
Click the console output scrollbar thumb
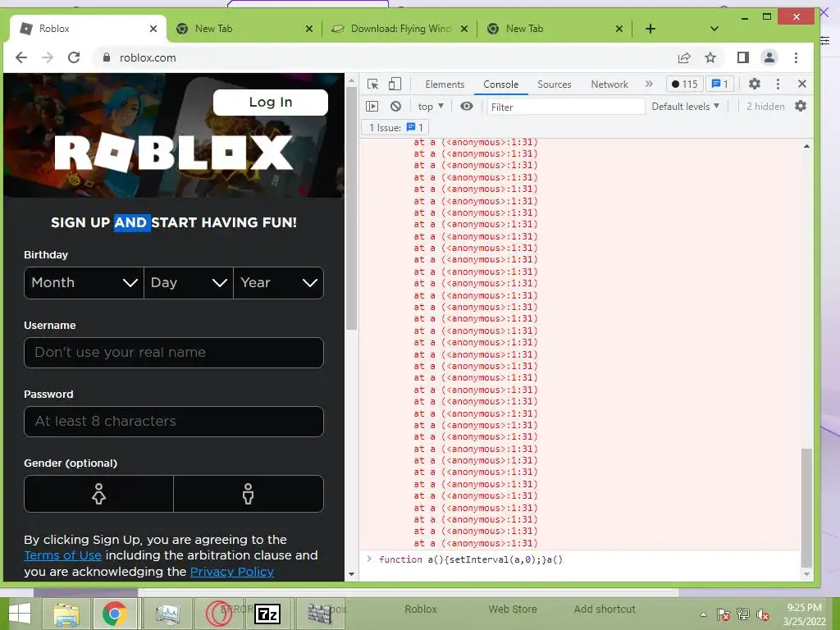coord(806,508)
